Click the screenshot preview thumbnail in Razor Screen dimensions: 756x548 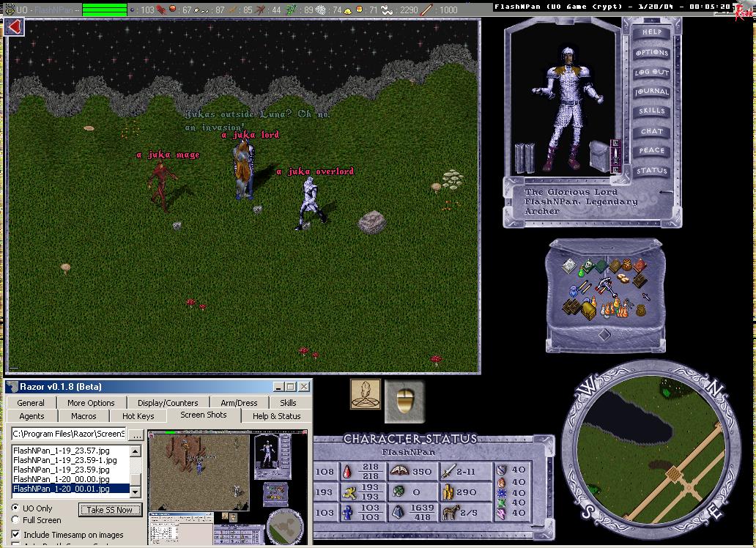point(228,487)
